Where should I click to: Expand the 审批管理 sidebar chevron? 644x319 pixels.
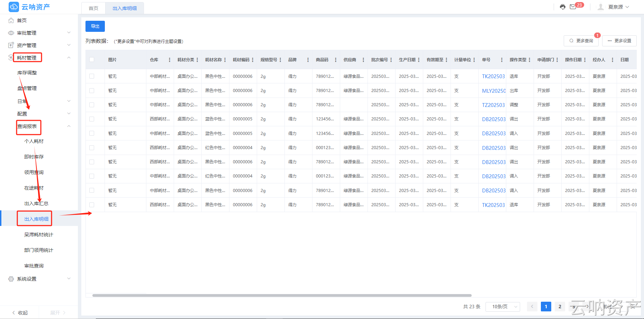(69, 33)
